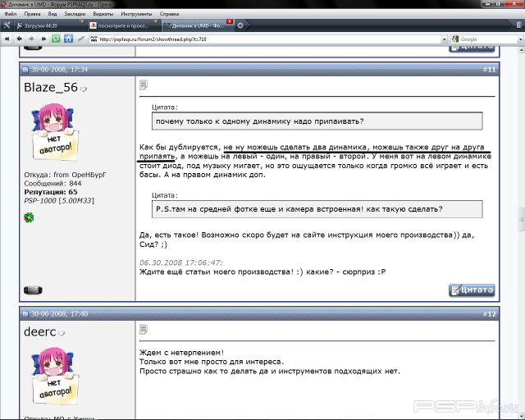Viewport: 525px width, 420px height.
Task: Expand Blaze_56 username dropdown arrow
Action: [x=84, y=89]
